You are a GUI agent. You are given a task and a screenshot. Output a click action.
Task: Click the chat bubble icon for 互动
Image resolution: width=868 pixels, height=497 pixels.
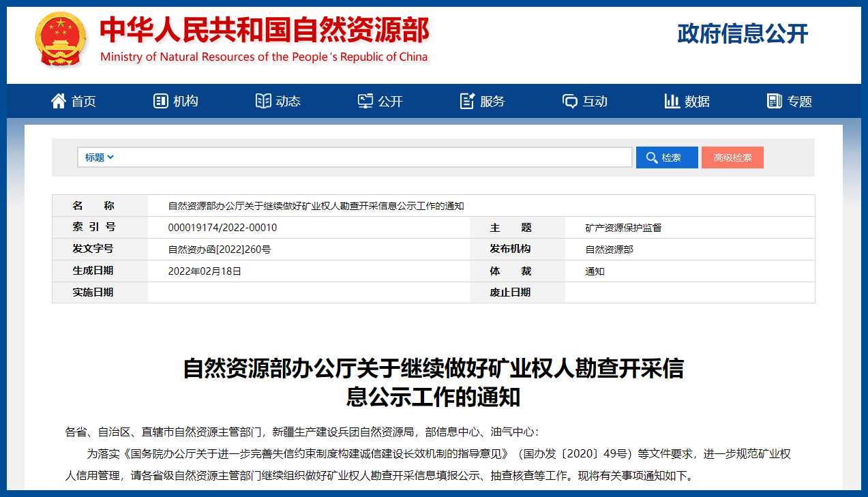(570, 101)
